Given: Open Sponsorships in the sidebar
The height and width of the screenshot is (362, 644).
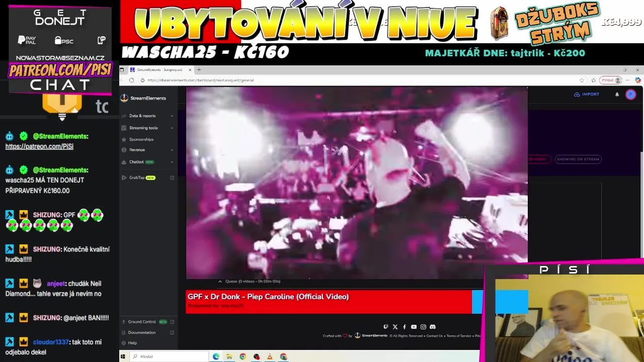Looking at the screenshot, I should pos(141,139).
